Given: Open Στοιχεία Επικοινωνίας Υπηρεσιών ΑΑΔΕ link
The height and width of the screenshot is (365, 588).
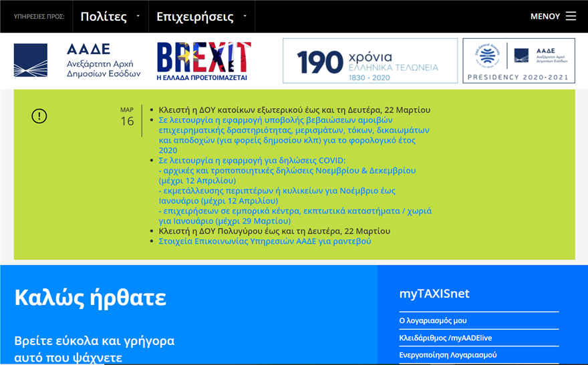Looking at the screenshot, I should tap(265, 241).
